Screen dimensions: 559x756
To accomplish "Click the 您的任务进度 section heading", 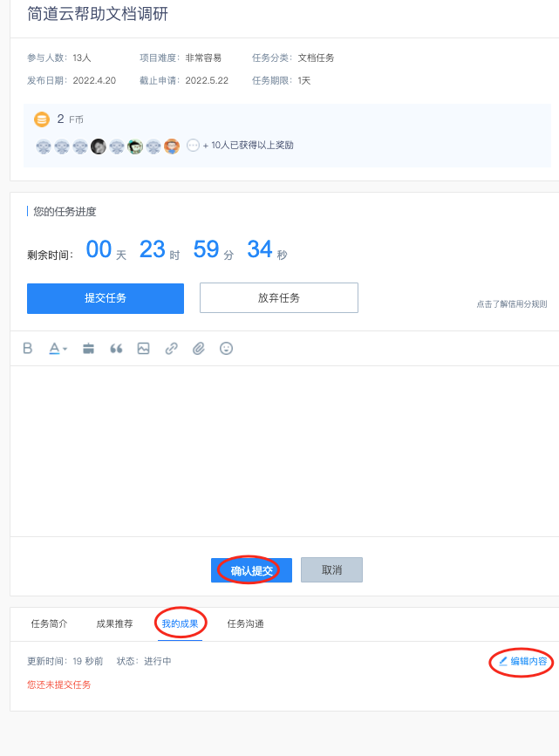I will click(x=65, y=212).
